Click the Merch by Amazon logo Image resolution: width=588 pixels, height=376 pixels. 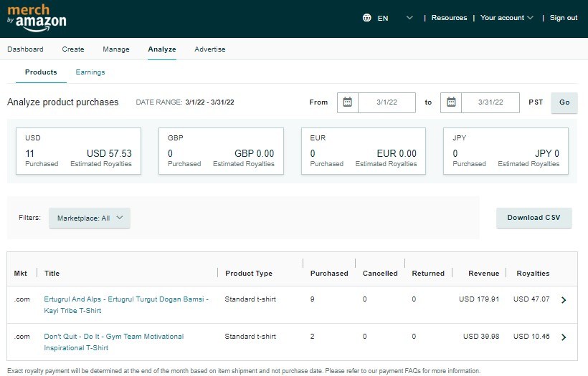[37, 18]
